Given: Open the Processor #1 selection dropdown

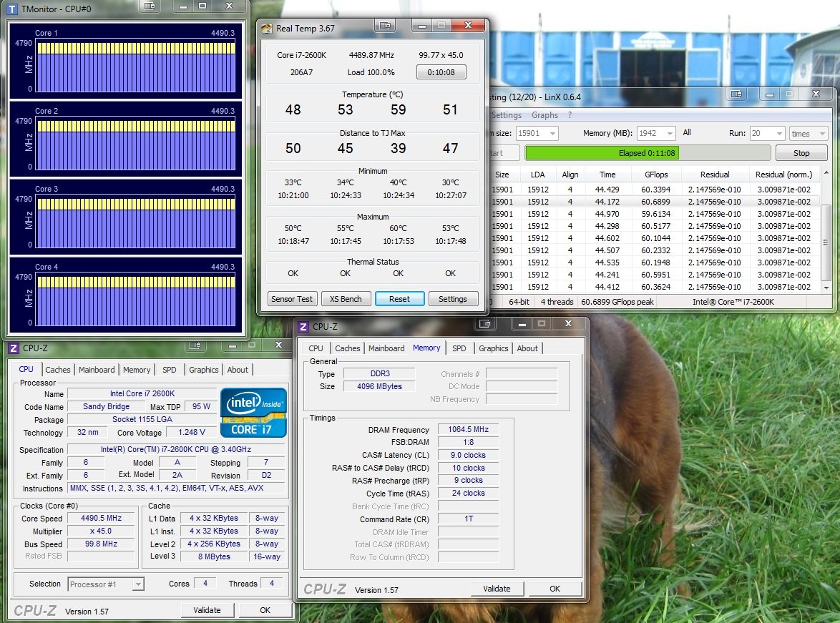Looking at the screenshot, I should (x=138, y=584).
